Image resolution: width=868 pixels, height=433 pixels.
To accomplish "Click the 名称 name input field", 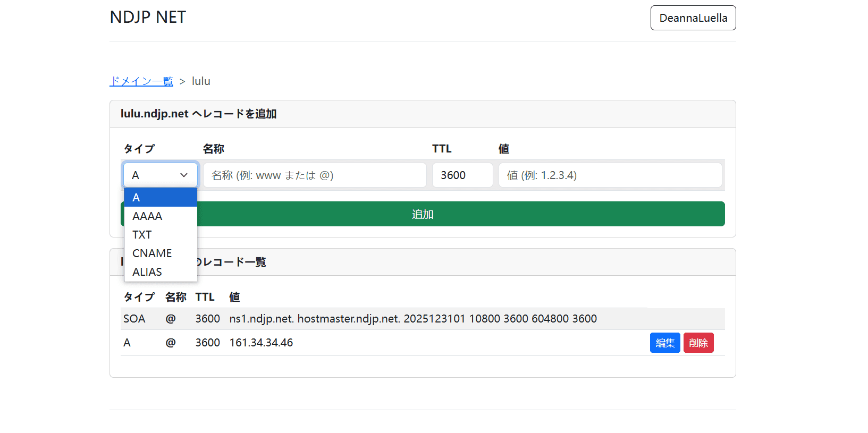I will click(x=314, y=175).
